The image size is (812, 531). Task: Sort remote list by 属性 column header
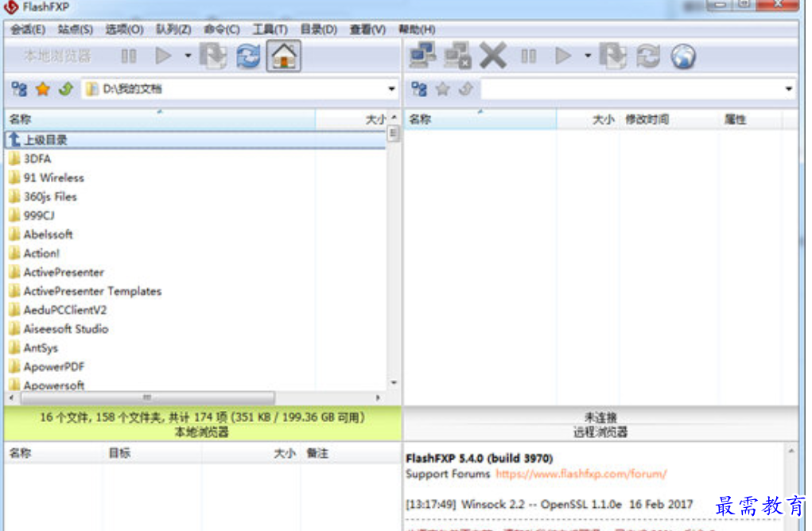[750, 119]
